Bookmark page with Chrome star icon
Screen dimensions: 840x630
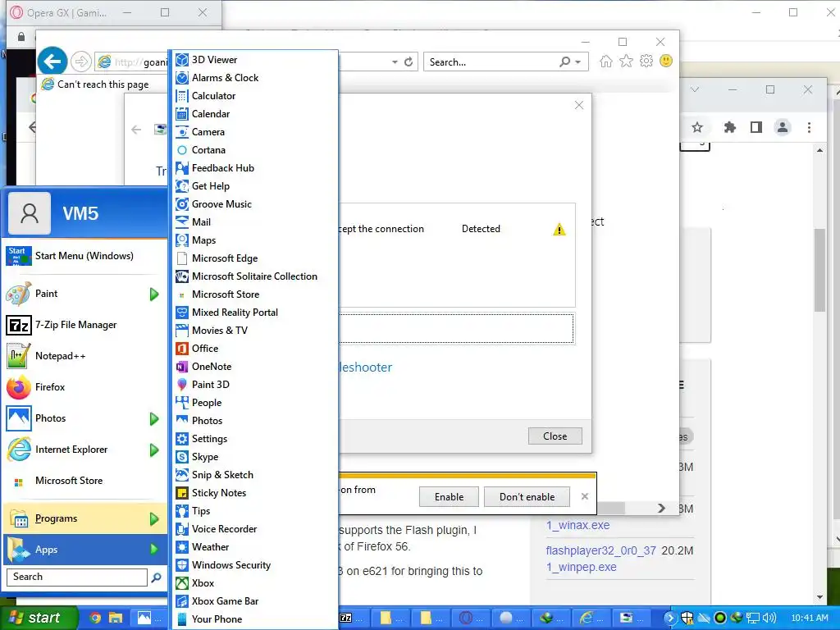(697, 127)
